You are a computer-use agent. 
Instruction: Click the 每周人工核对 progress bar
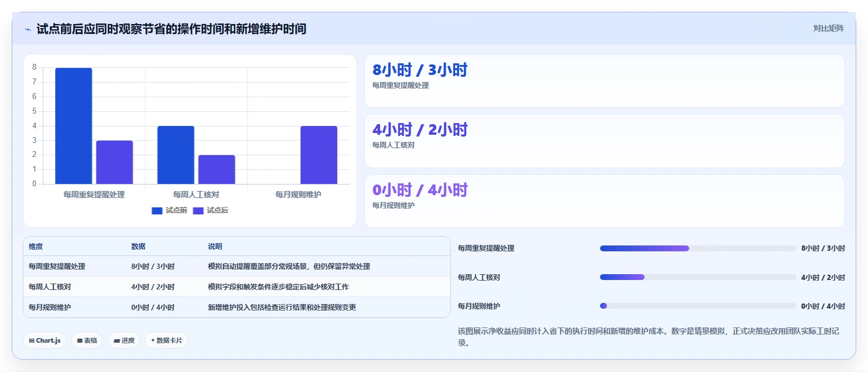[x=698, y=277]
